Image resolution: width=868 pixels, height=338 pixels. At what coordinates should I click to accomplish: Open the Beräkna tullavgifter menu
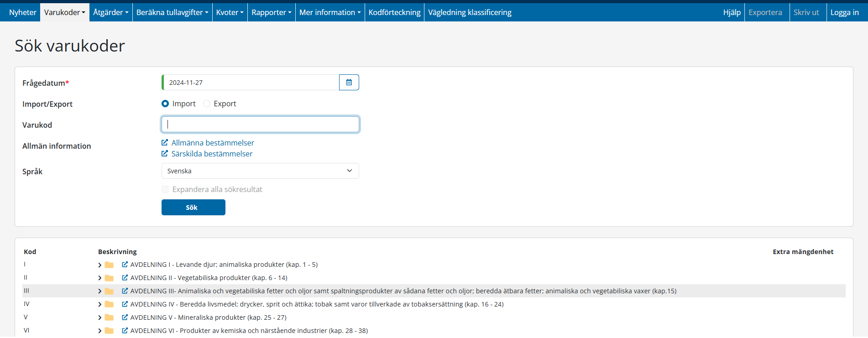[172, 12]
